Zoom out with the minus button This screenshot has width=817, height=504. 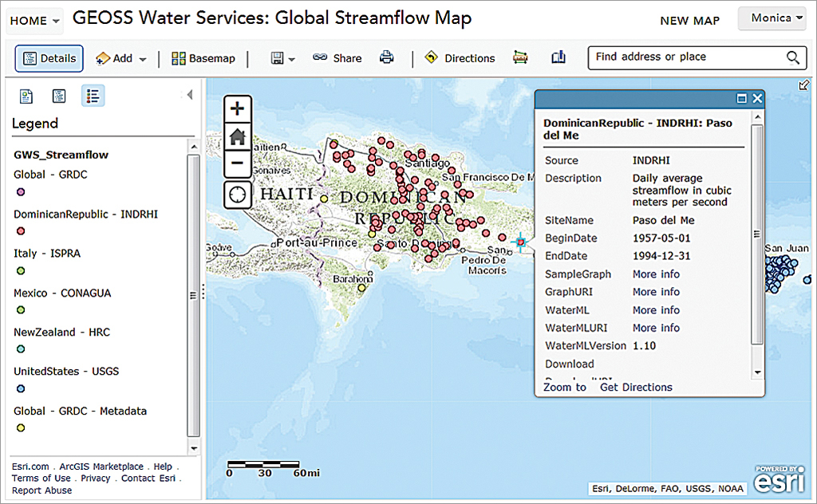237,164
